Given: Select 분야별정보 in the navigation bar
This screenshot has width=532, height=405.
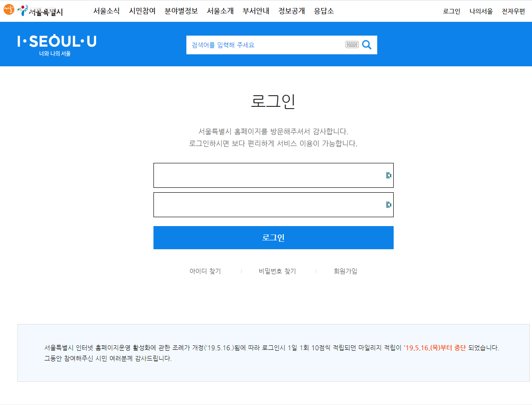Looking at the screenshot, I should click(181, 11).
